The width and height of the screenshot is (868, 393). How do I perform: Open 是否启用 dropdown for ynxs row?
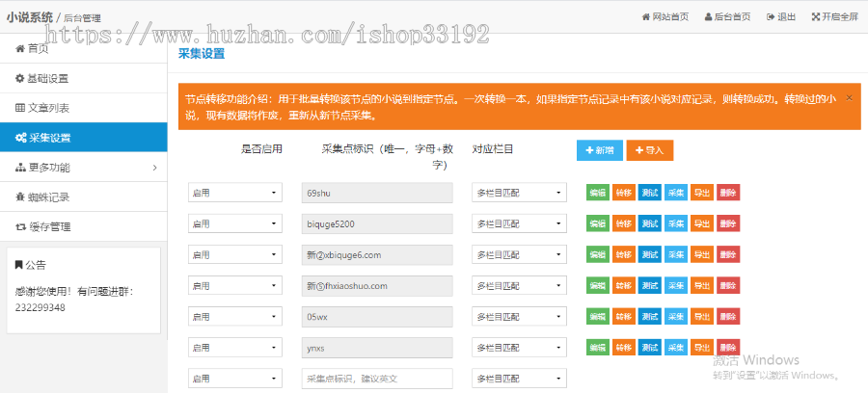click(235, 347)
